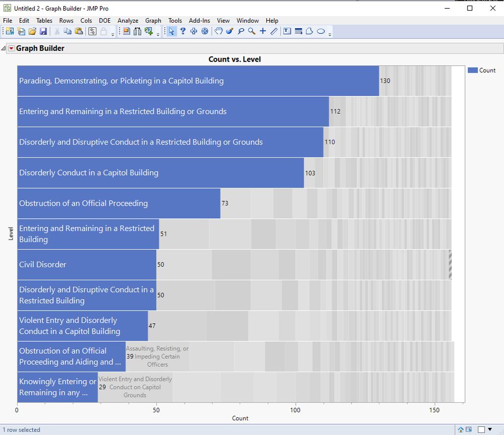Select the Annotate text box tool
504x435 pixels.
coord(288,31)
